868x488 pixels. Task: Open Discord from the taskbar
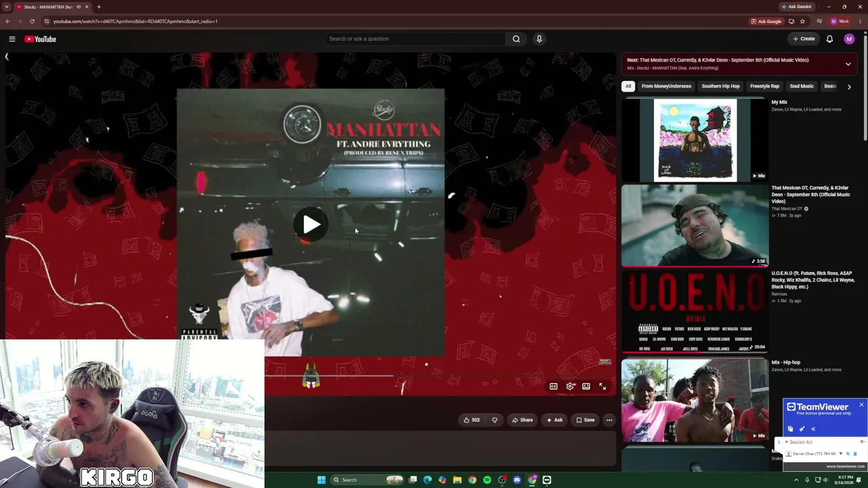click(x=517, y=480)
